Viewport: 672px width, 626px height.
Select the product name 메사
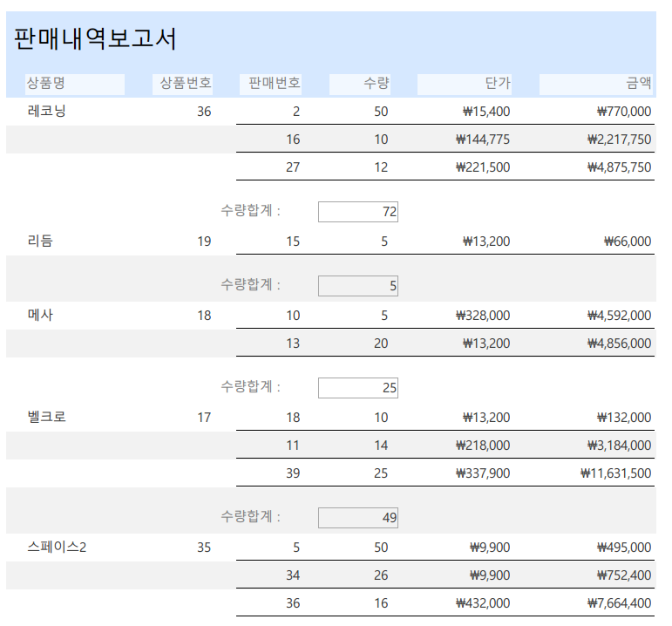(x=40, y=315)
